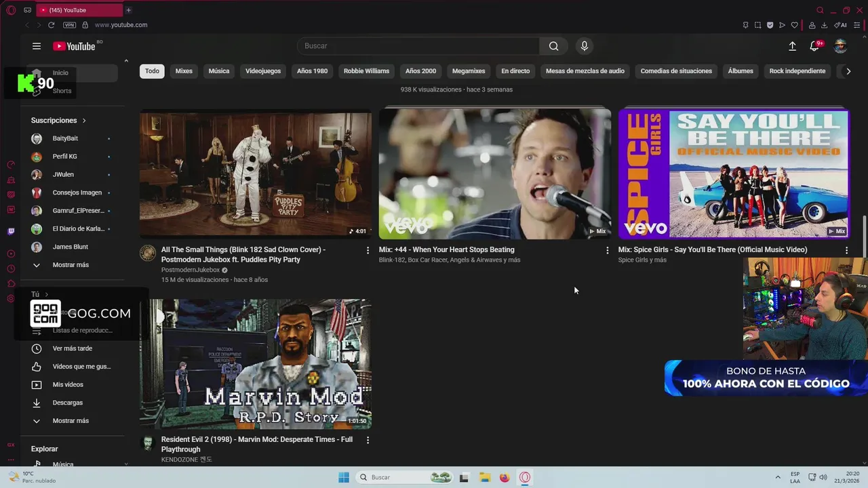
Task: Play the +44 When Your Heart Stops Beating mix
Action: click(x=494, y=173)
